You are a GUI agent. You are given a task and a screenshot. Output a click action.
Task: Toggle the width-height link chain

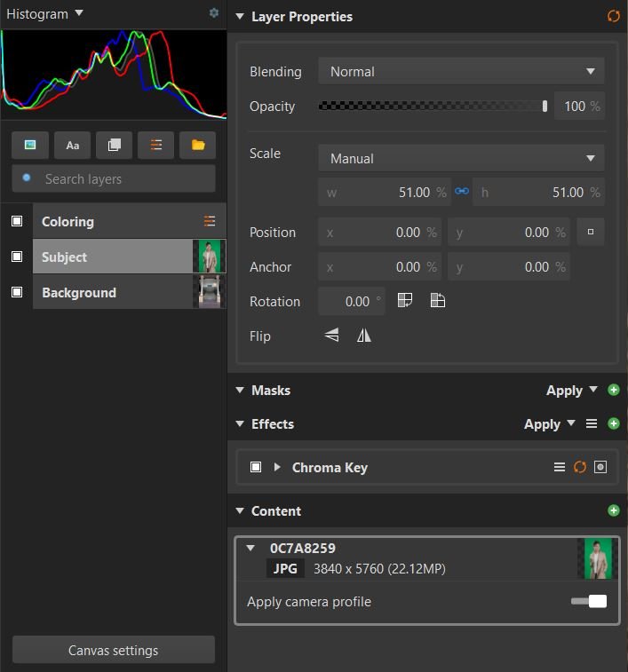[462, 191]
